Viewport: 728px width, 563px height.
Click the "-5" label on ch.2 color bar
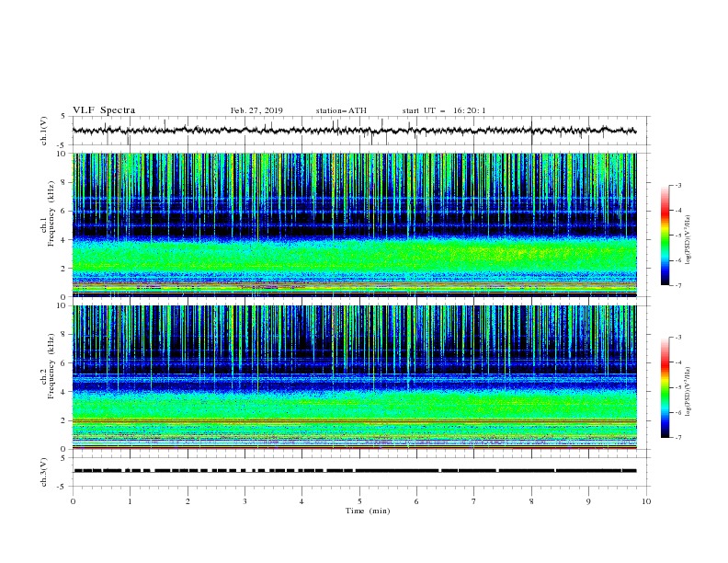678,387
